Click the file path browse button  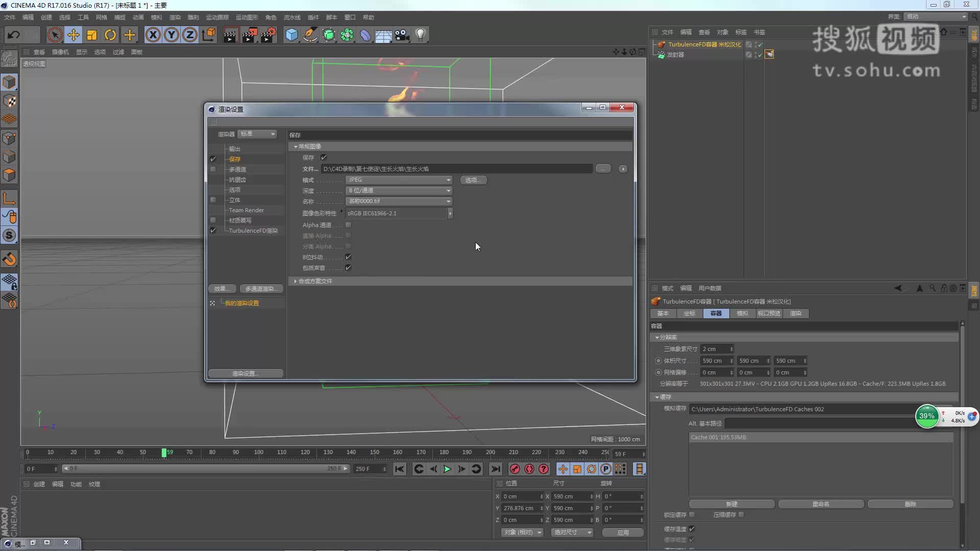603,169
